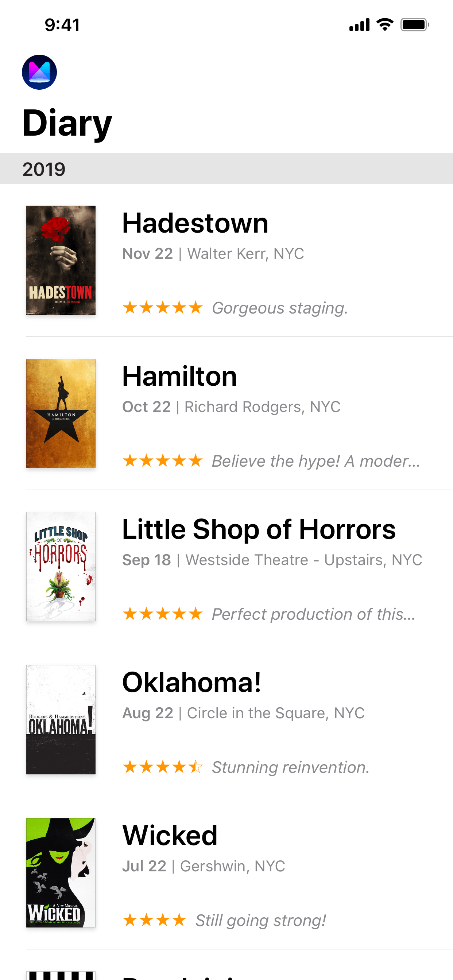453x980 pixels.
Task: Tap the Wi-Fi status icon
Action: (384, 25)
